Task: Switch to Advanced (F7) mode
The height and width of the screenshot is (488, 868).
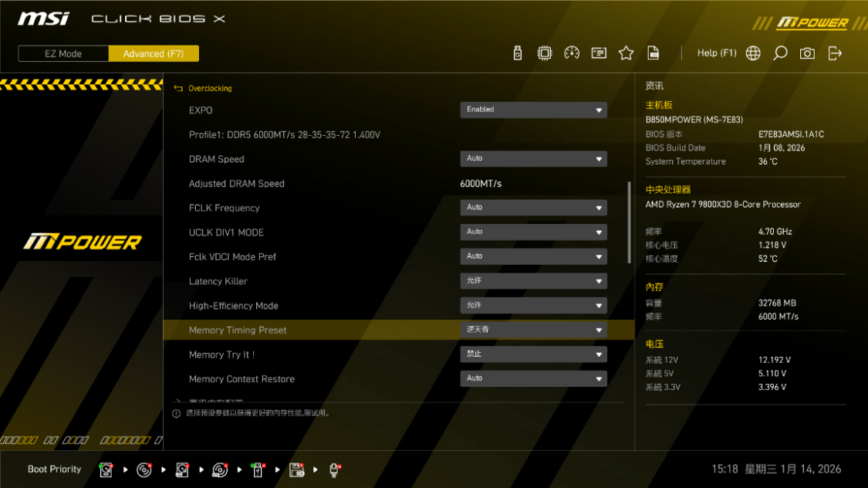Action: click(x=154, y=54)
